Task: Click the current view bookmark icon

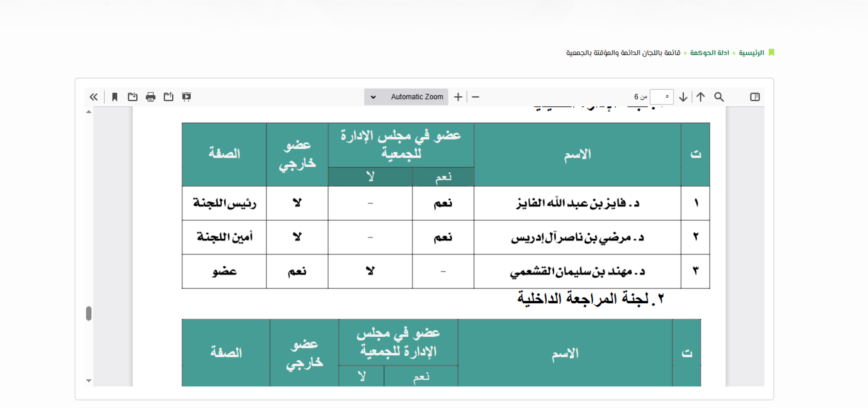Action: click(115, 97)
